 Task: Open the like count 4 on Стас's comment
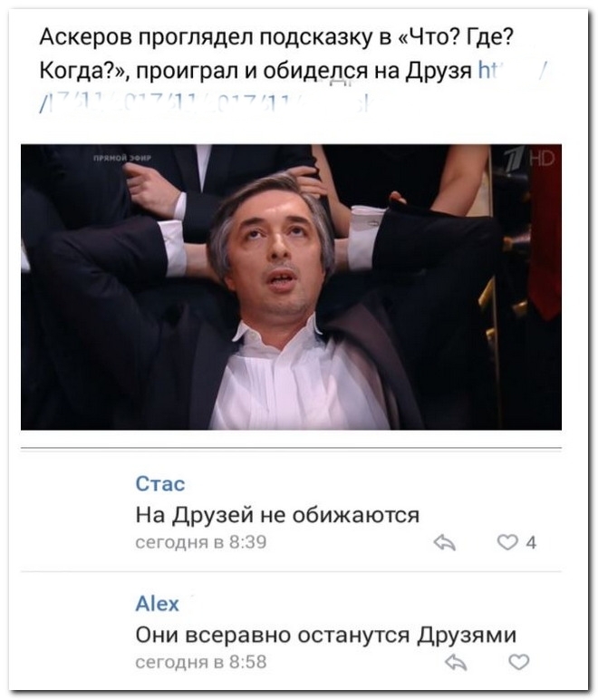click(531, 543)
